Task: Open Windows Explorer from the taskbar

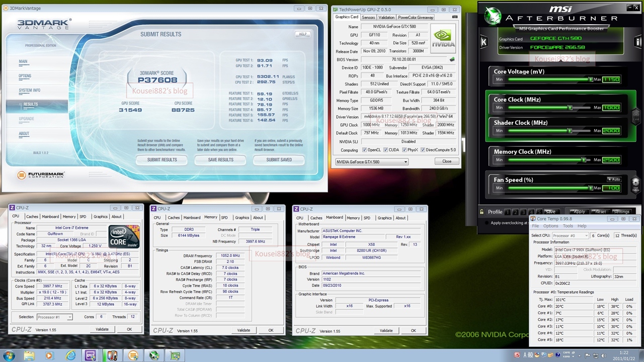Action: (x=29, y=355)
